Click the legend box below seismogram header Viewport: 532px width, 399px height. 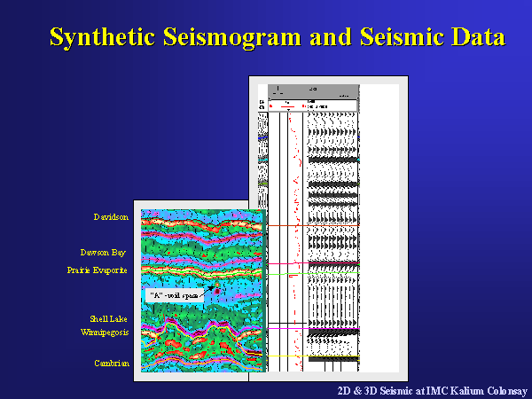[x=313, y=105]
